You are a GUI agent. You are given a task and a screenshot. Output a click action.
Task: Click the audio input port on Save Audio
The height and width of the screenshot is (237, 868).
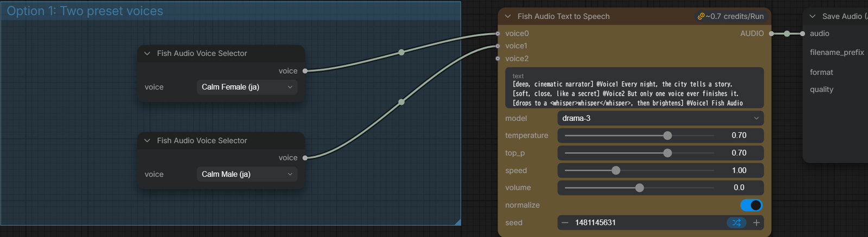click(802, 34)
